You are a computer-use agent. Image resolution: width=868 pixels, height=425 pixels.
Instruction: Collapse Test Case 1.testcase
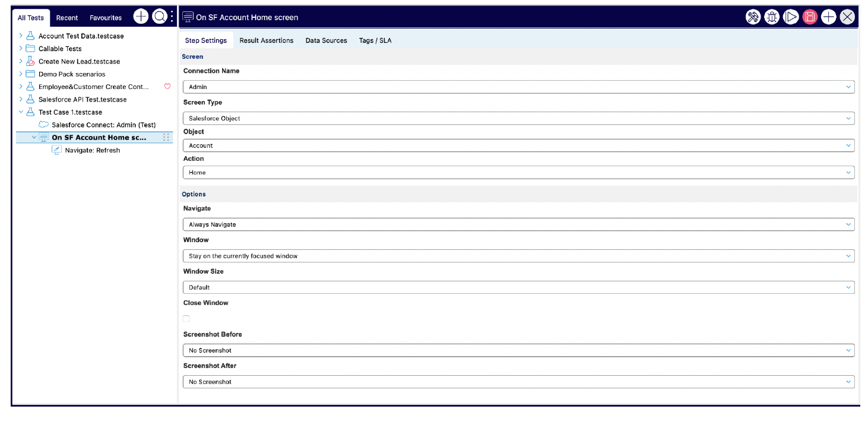tap(21, 112)
